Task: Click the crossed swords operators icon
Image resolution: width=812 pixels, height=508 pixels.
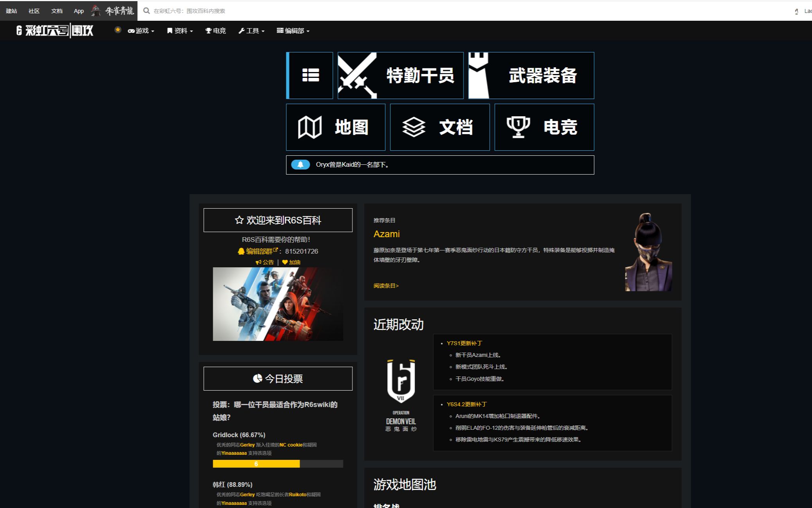Action: pos(357,76)
